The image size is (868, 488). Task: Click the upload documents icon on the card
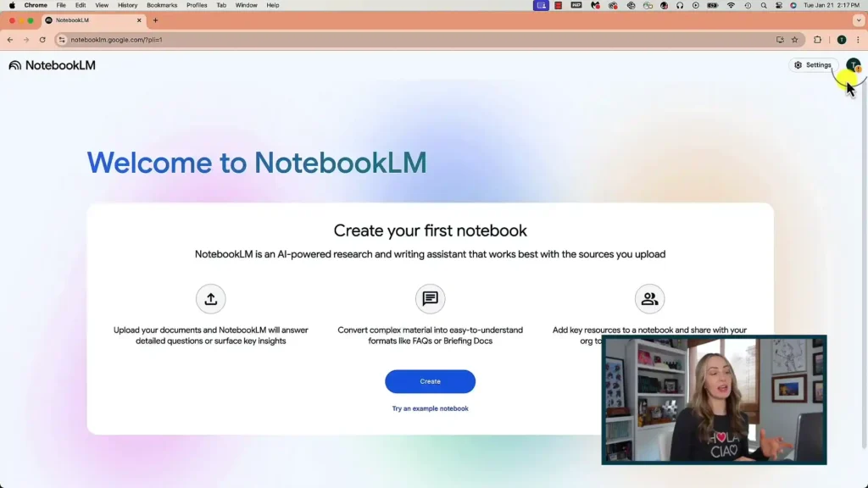(210, 298)
